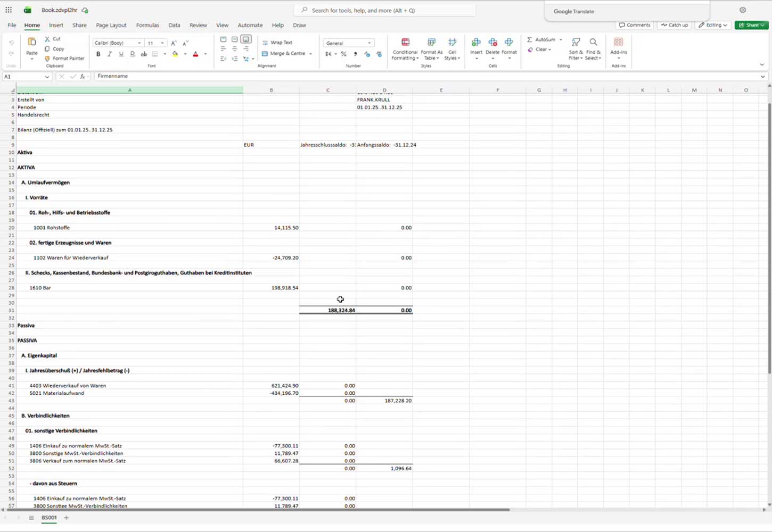Toggle Double underline formatting

coord(132,54)
